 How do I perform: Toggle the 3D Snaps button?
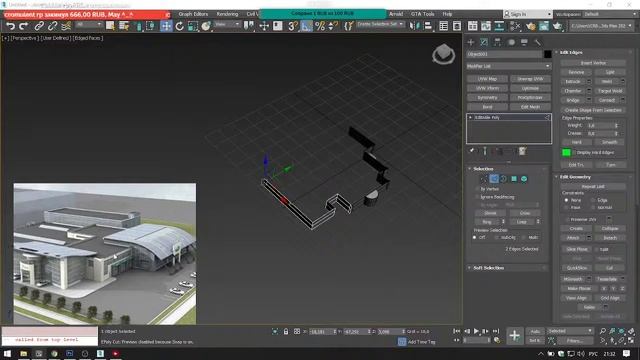tap(293, 27)
